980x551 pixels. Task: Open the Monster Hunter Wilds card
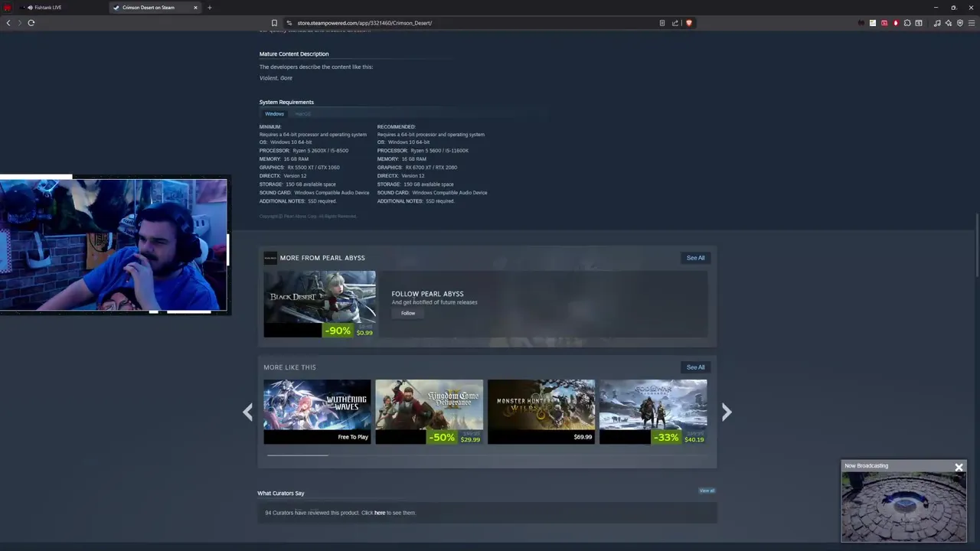coord(541,412)
